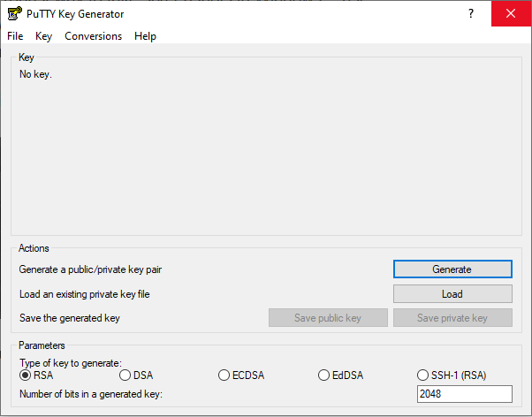Select the DSA key type radio button
The height and width of the screenshot is (417, 532).
(125, 375)
